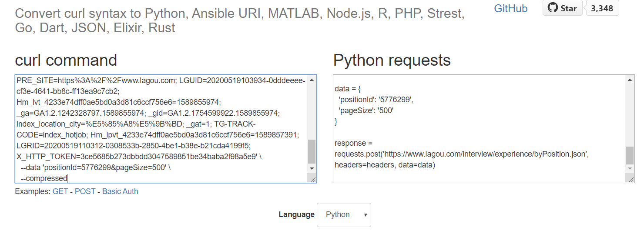Open the GitHub link in the header

tap(510, 8)
